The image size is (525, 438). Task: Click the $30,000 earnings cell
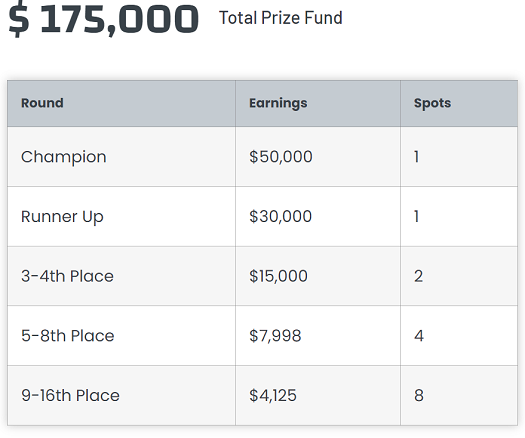click(318, 217)
